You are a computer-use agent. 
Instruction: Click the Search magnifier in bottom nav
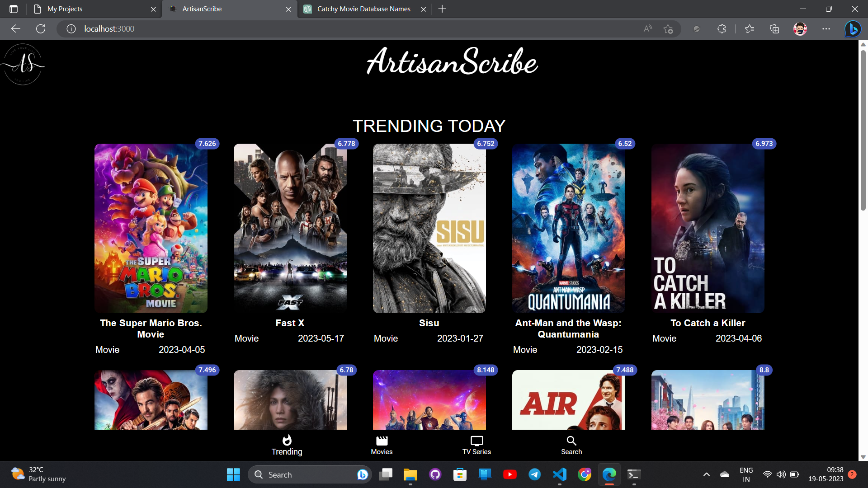[x=571, y=441]
